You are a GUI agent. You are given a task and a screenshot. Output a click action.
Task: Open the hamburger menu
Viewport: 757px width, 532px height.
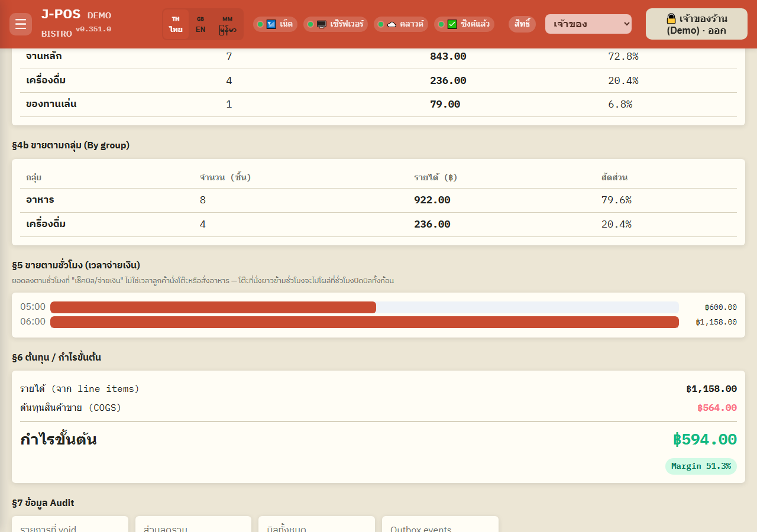point(21,24)
